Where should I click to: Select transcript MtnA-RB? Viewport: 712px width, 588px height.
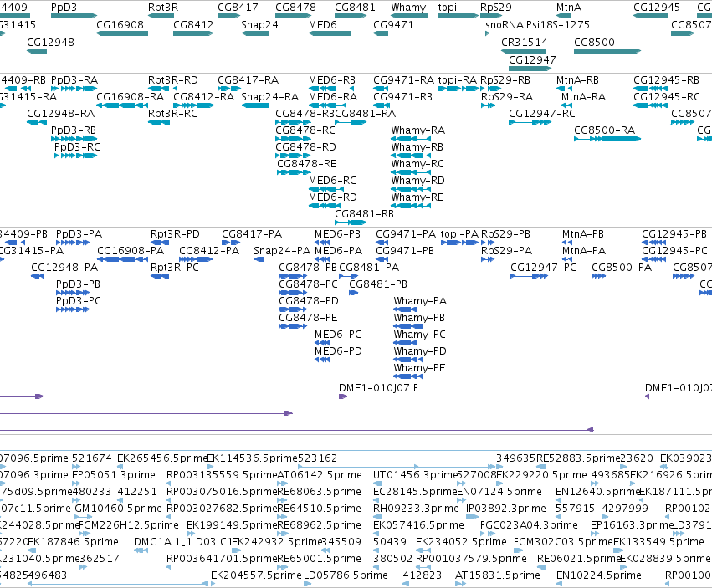coord(564,89)
